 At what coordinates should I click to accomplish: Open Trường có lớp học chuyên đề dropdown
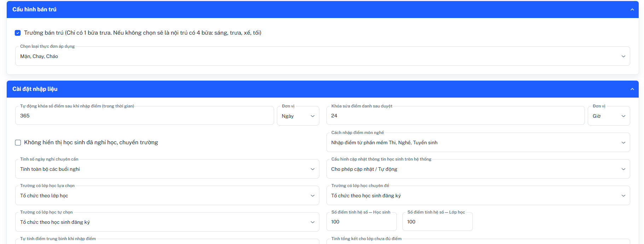pyautogui.click(x=478, y=196)
